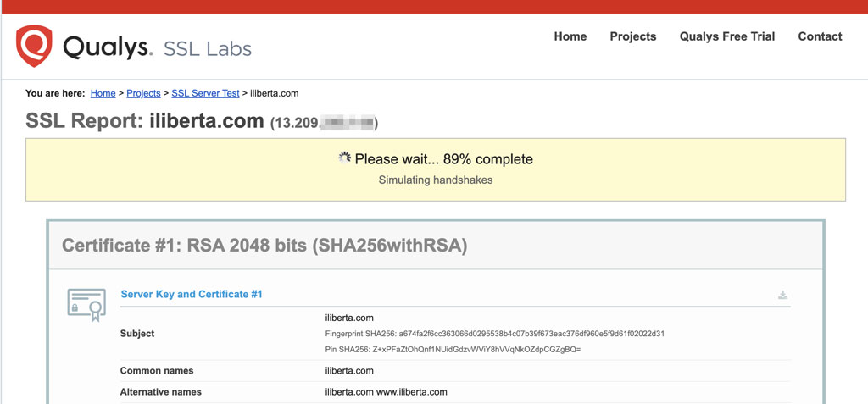
Task: Click the iliberta.com breadcrumb text
Action: (275, 93)
